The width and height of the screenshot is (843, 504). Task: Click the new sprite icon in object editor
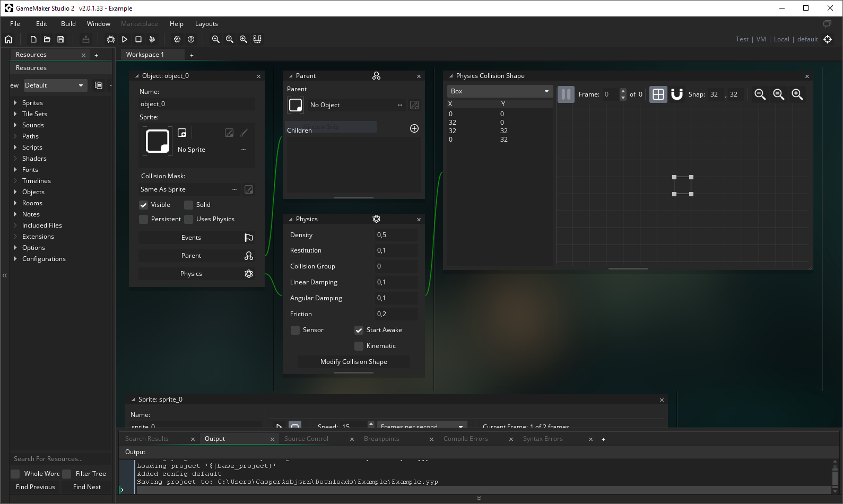182,133
